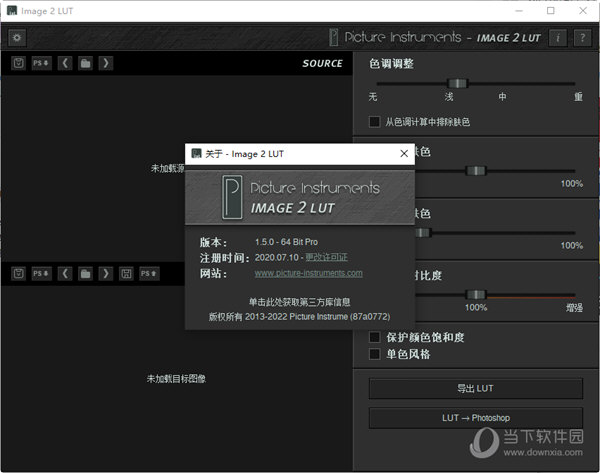Close the About Image 2 LUT dialog

tap(404, 153)
